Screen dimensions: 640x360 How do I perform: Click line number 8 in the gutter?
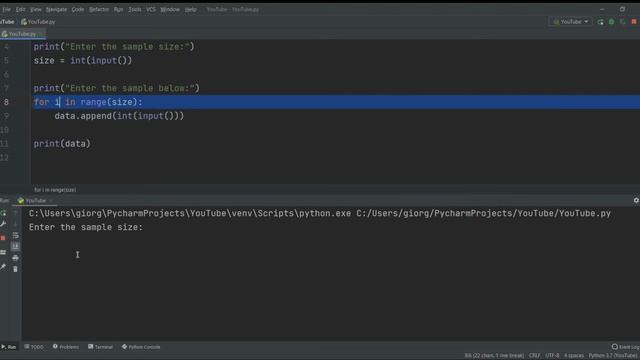pos(6,102)
